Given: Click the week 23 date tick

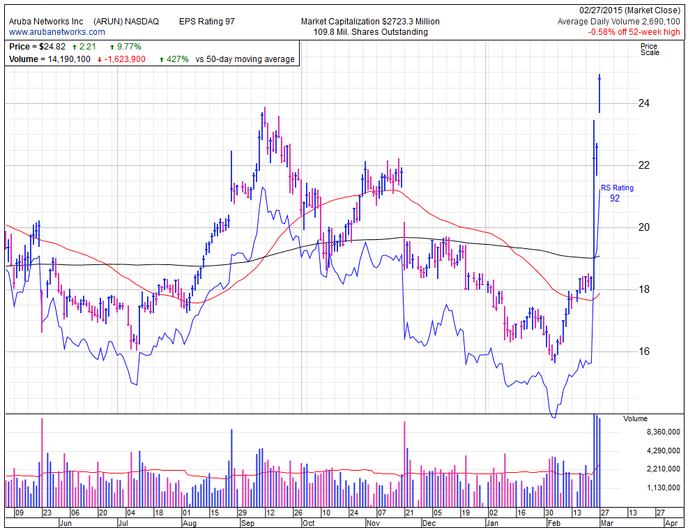Looking at the screenshot, I should tap(47, 512).
